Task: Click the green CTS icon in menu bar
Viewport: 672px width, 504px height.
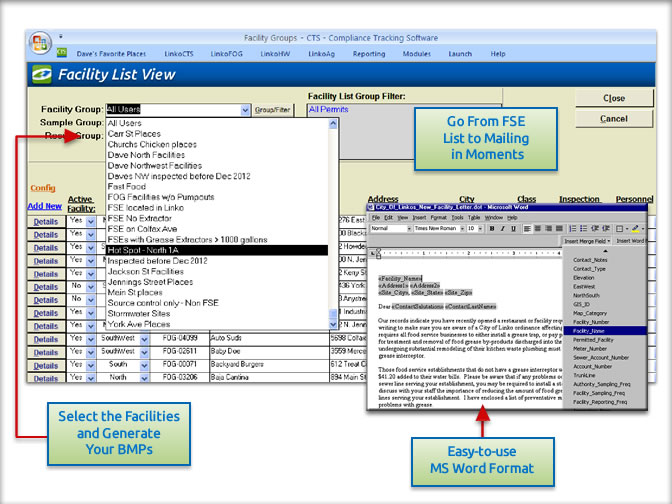Action: pyautogui.click(x=62, y=52)
